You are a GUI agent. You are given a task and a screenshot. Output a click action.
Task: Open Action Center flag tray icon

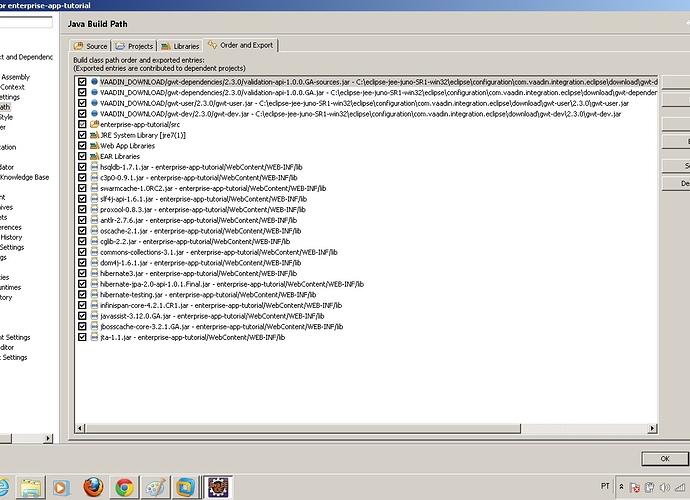coord(635,487)
